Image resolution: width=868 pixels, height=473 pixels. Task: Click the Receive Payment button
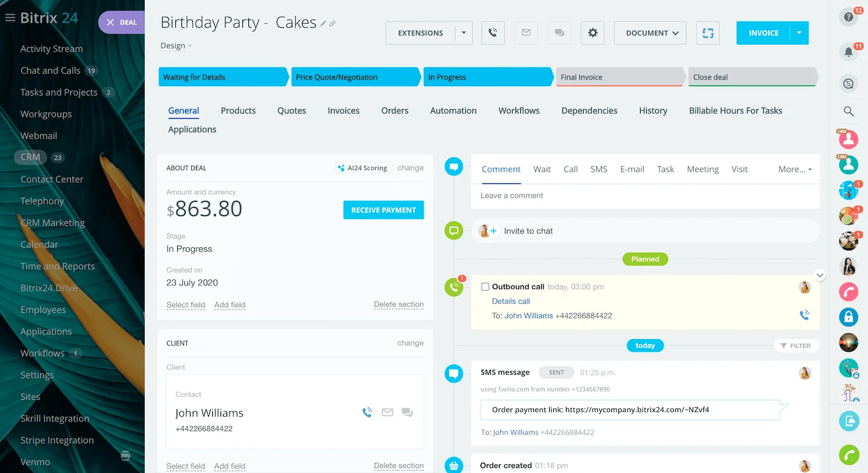coord(383,210)
